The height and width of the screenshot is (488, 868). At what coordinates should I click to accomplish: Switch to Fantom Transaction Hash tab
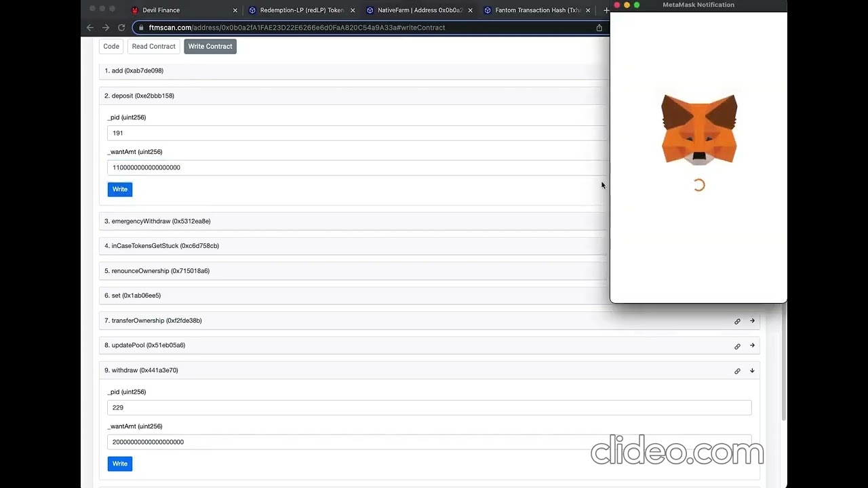(x=536, y=10)
